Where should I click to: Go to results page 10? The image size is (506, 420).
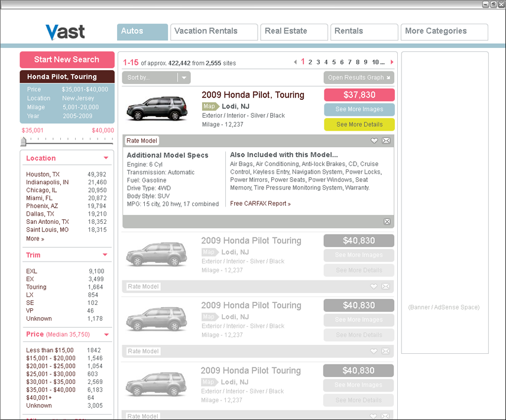coord(375,62)
